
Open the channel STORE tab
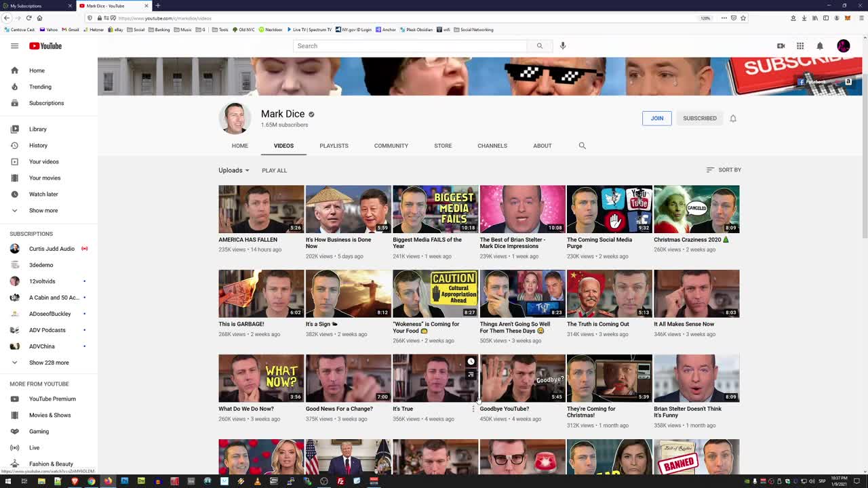[x=443, y=146]
